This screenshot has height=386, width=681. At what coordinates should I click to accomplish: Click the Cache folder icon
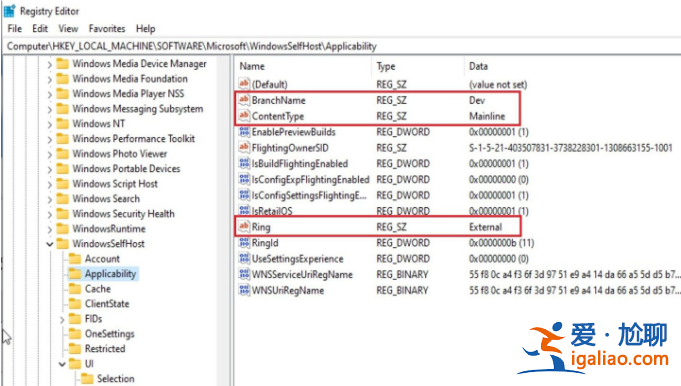coord(75,289)
